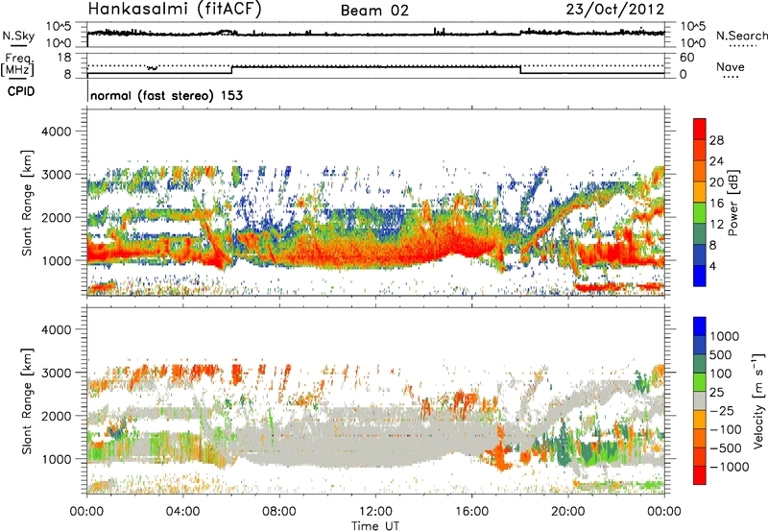Click the '20:00' time tick label
The width and height of the screenshot is (768, 532).
[568, 512]
